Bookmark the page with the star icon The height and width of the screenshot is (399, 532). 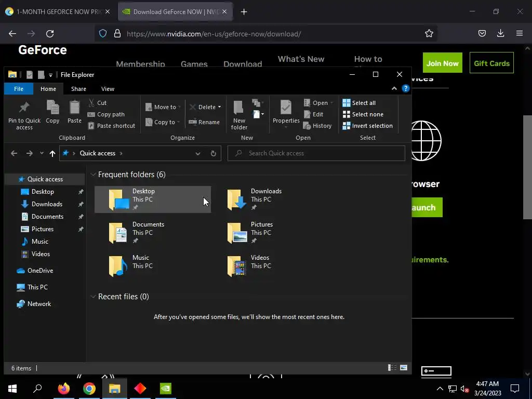pyautogui.click(x=429, y=34)
